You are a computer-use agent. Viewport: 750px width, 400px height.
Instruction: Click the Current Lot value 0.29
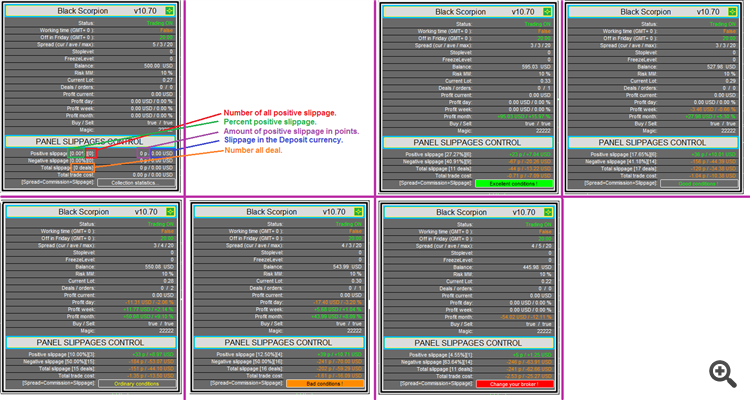coord(731,81)
